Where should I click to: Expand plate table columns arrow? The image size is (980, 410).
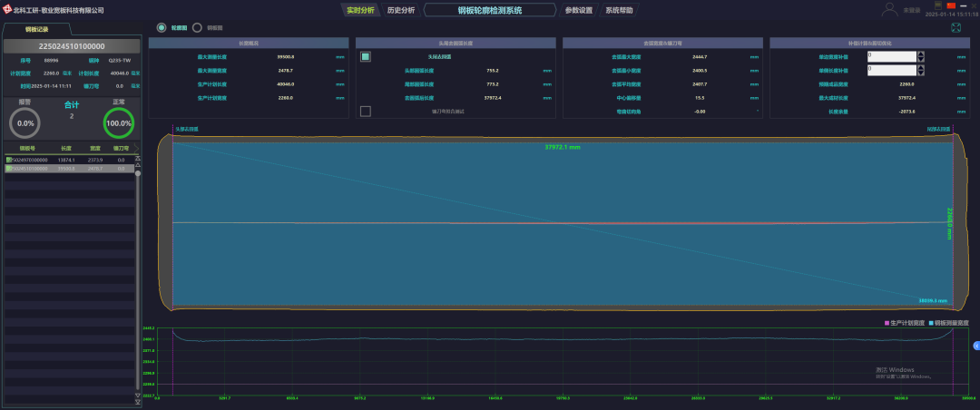tap(137, 147)
